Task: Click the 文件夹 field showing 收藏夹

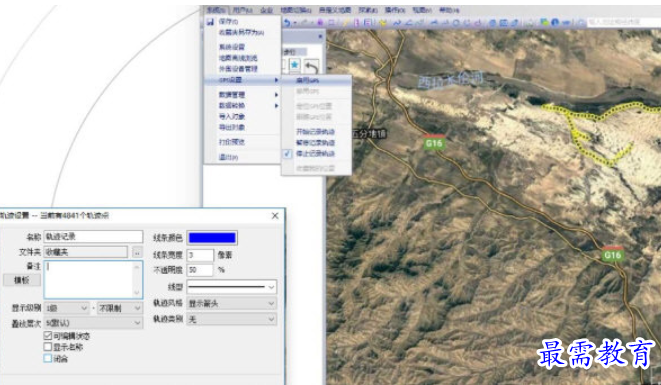Action: (86, 252)
